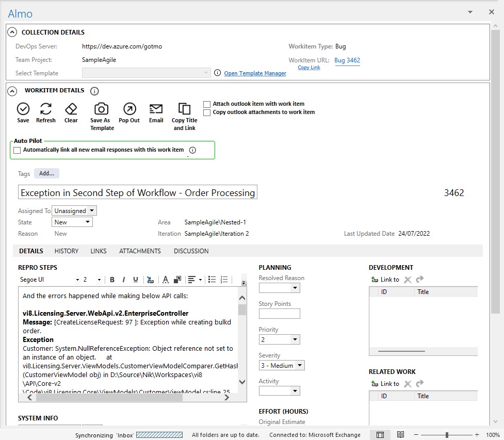
Task: Click Open Template Manager link
Action: (255, 73)
